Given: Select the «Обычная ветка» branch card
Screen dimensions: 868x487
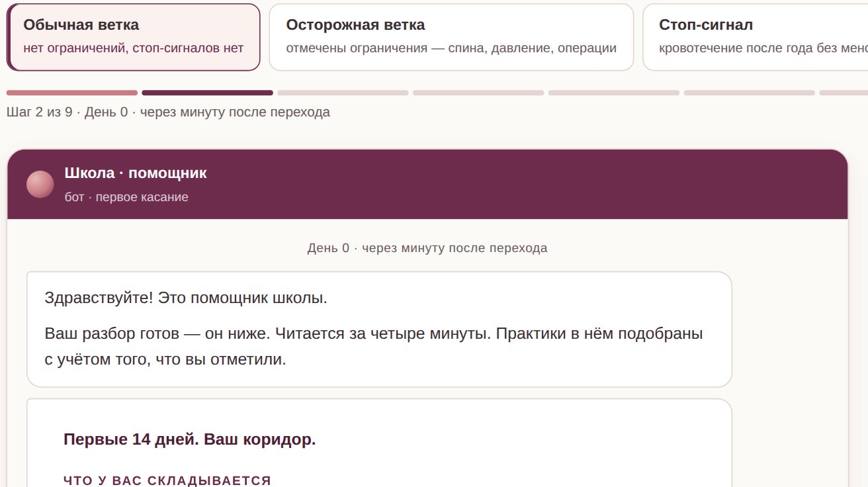Looking at the screenshot, I should pyautogui.click(x=134, y=37).
